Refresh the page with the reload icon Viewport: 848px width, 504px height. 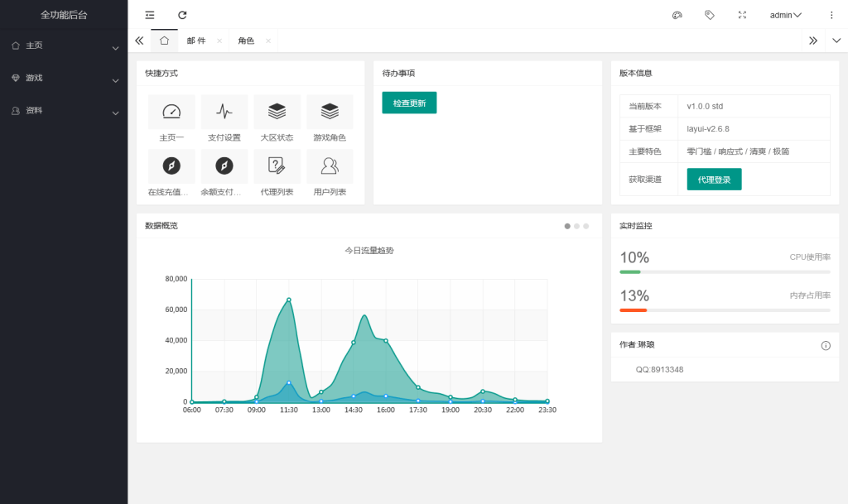181,14
